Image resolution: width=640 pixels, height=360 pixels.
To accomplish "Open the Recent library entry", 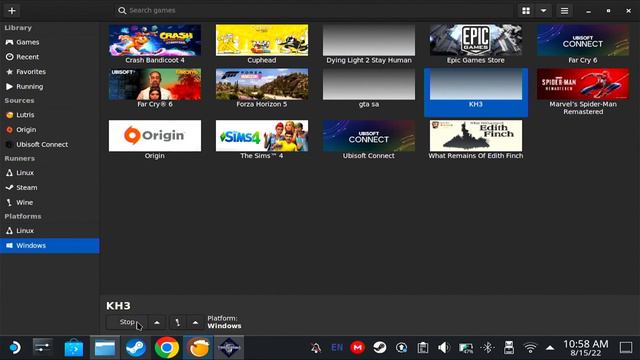I will coord(50,57).
